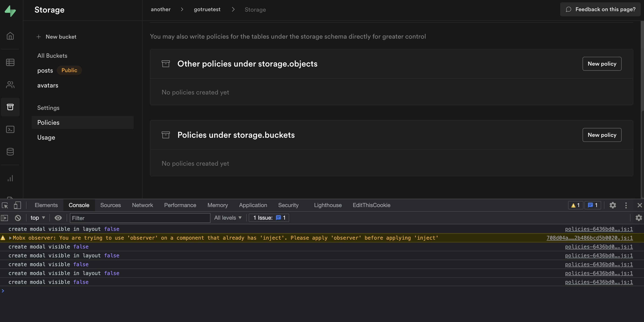Click New policy under storage.objects
This screenshot has width=644, height=322.
click(602, 64)
